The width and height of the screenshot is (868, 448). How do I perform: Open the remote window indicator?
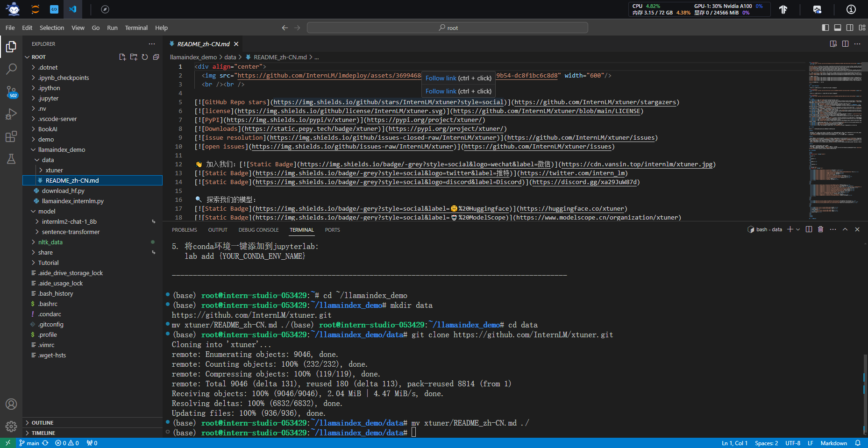(8, 443)
